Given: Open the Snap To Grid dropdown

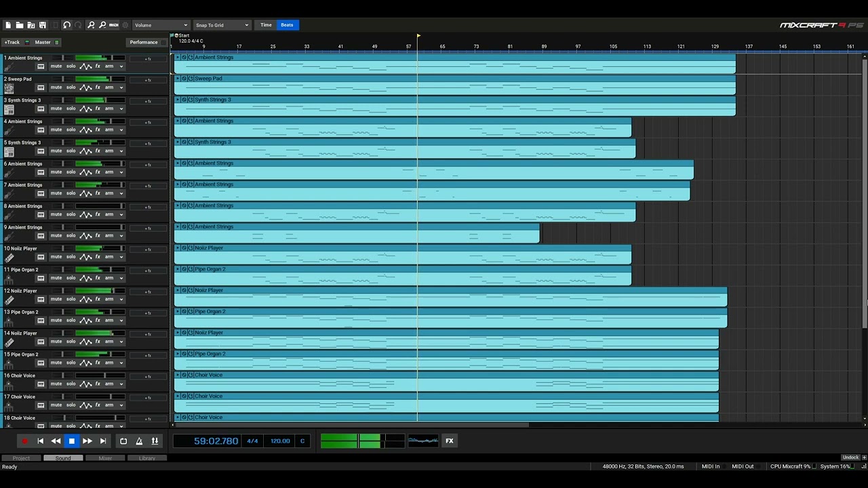Looking at the screenshot, I should pyautogui.click(x=222, y=25).
